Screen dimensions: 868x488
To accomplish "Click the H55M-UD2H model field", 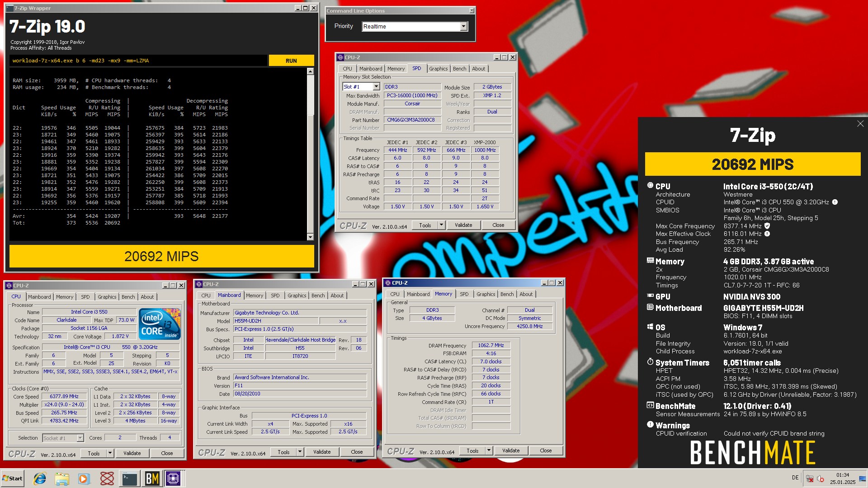I will pos(276,321).
